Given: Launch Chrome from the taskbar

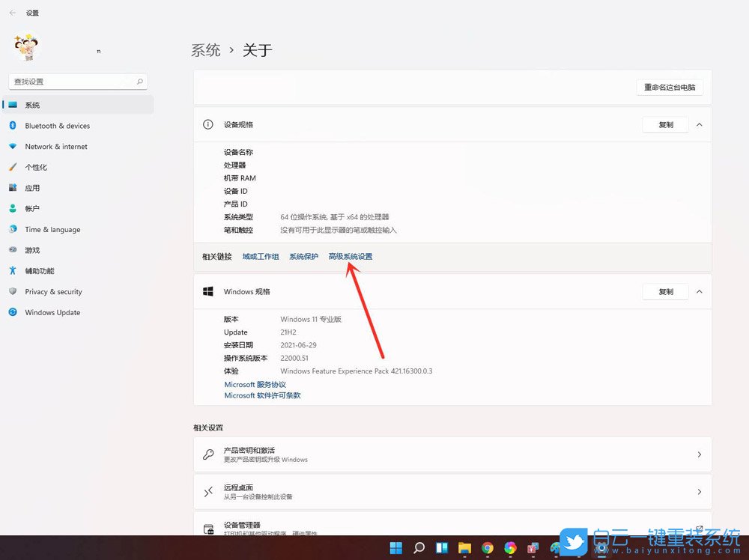Looking at the screenshot, I should click(487, 547).
